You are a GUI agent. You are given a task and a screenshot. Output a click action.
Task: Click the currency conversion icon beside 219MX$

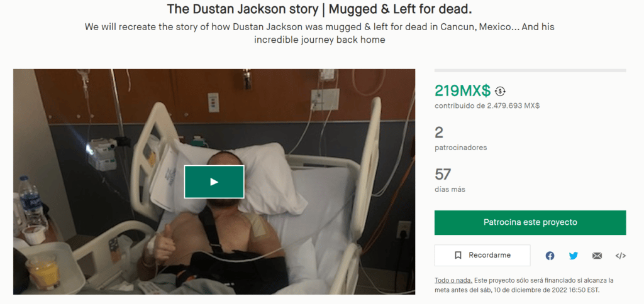(x=500, y=90)
